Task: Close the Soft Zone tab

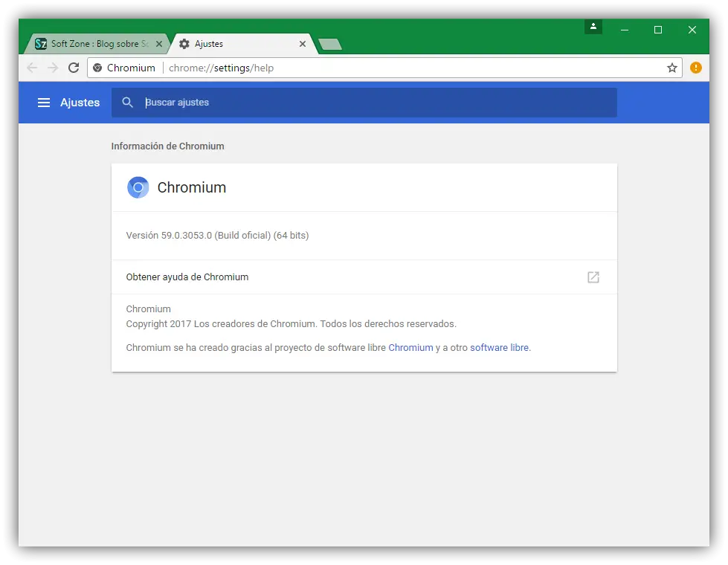Action: 159,44
